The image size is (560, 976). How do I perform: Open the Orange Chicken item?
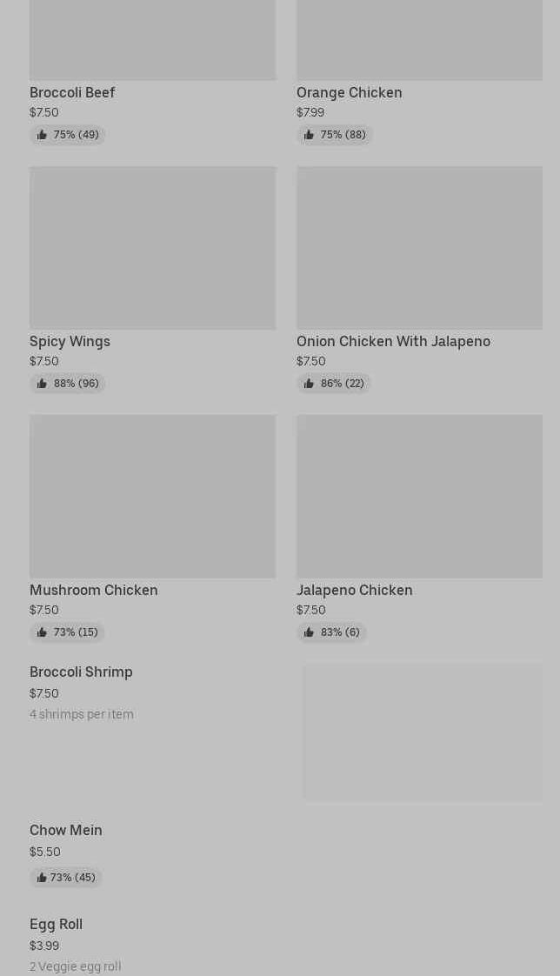click(349, 93)
